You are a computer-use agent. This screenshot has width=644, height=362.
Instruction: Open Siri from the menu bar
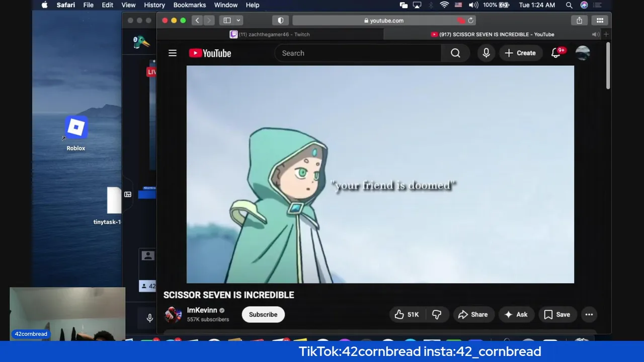[x=584, y=5]
